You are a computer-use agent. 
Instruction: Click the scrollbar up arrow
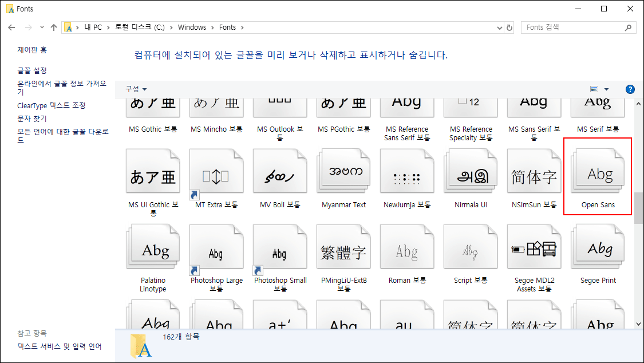pos(639,102)
